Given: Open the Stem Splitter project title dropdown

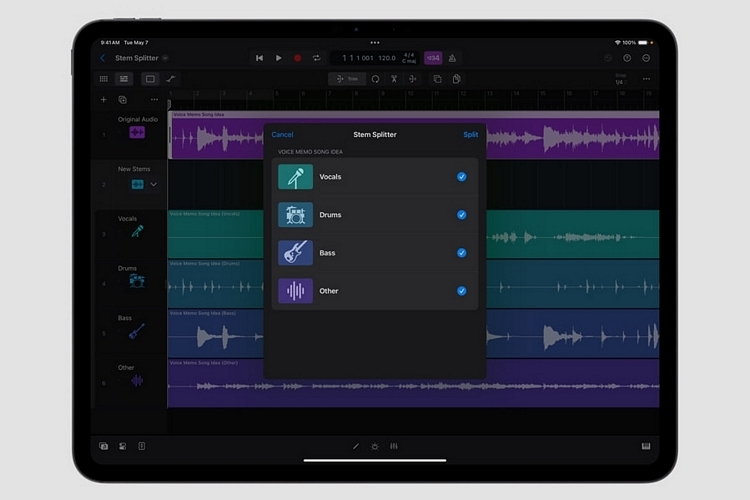Looking at the screenshot, I should [165, 58].
